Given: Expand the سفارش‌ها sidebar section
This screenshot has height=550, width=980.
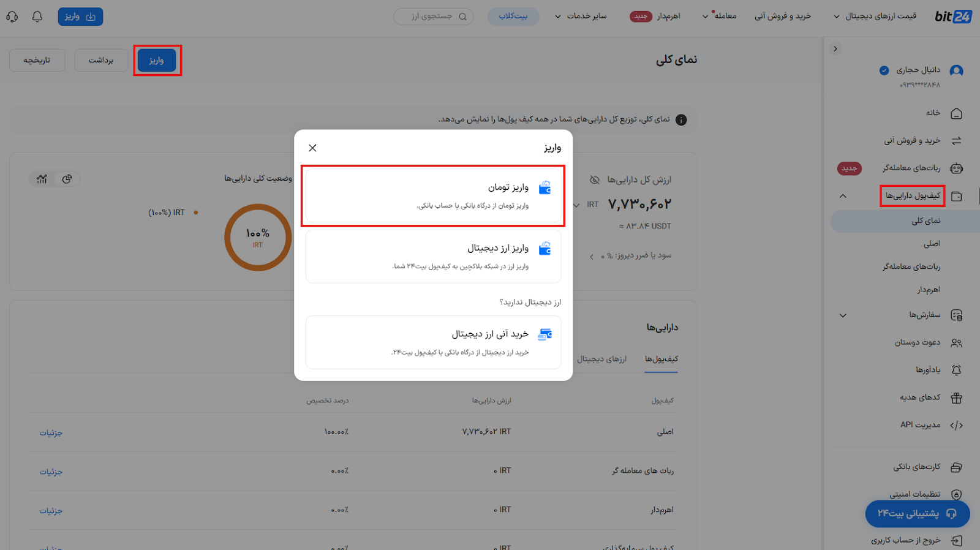Looking at the screenshot, I should (x=843, y=315).
